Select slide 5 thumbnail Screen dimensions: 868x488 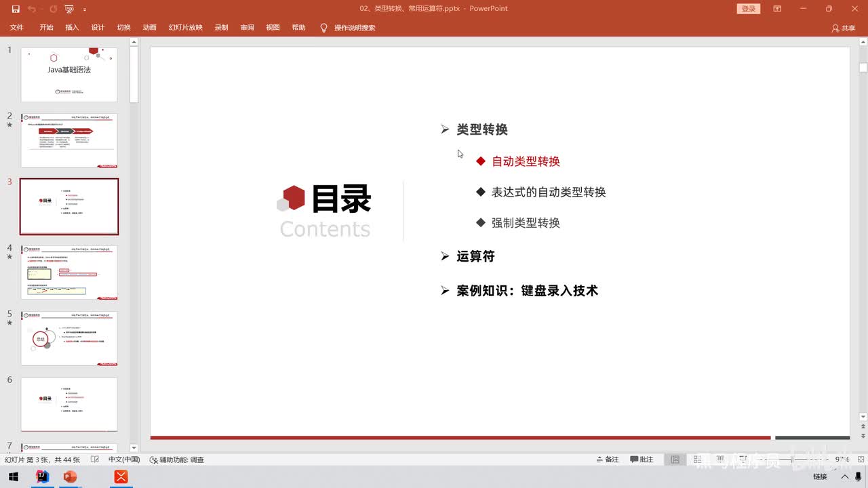click(69, 338)
